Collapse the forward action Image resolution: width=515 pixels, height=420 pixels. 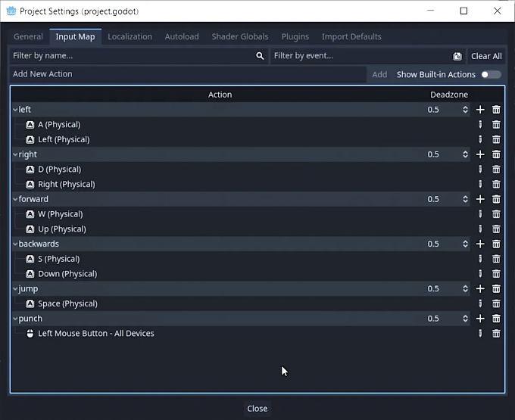(x=15, y=199)
